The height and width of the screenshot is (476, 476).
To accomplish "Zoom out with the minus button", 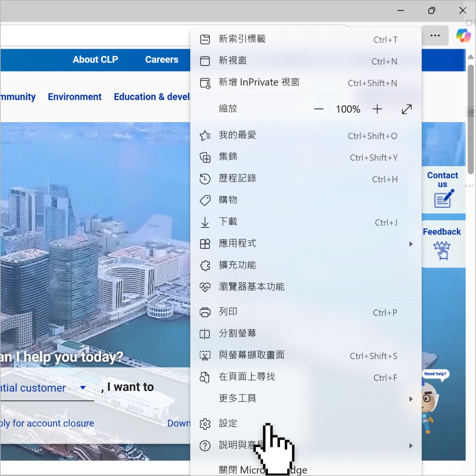I will (x=319, y=109).
